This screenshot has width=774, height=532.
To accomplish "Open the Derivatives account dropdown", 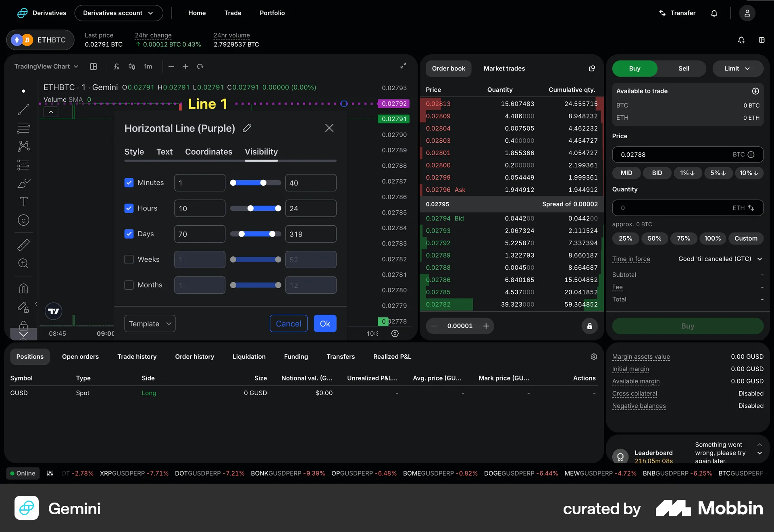I will [119, 13].
